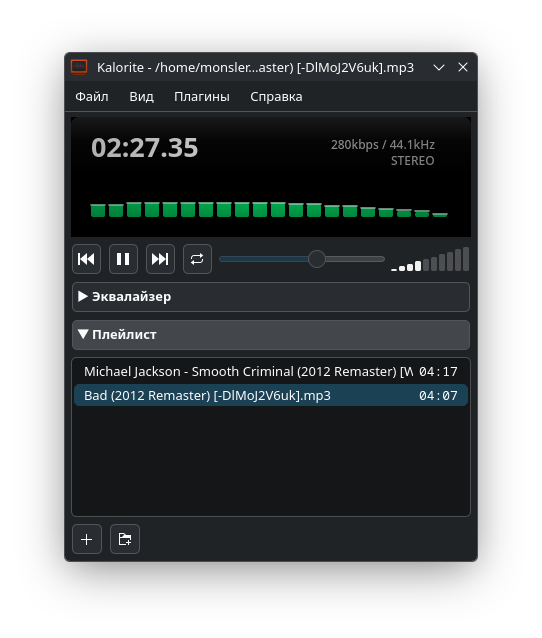Screen dimensions: 542x638
Task: Click the 02:27.35 elapsed time display
Action: pyautogui.click(x=144, y=147)
